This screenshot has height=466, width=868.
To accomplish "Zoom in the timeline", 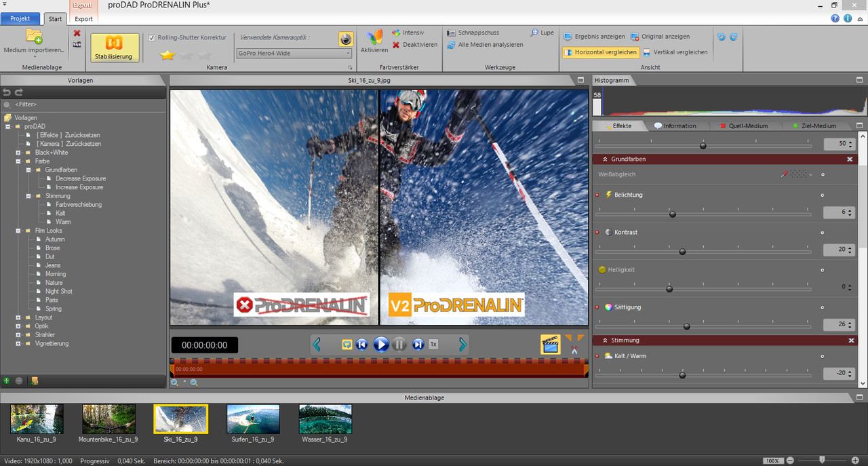I will pyautogui.click(x=174, y=383).
